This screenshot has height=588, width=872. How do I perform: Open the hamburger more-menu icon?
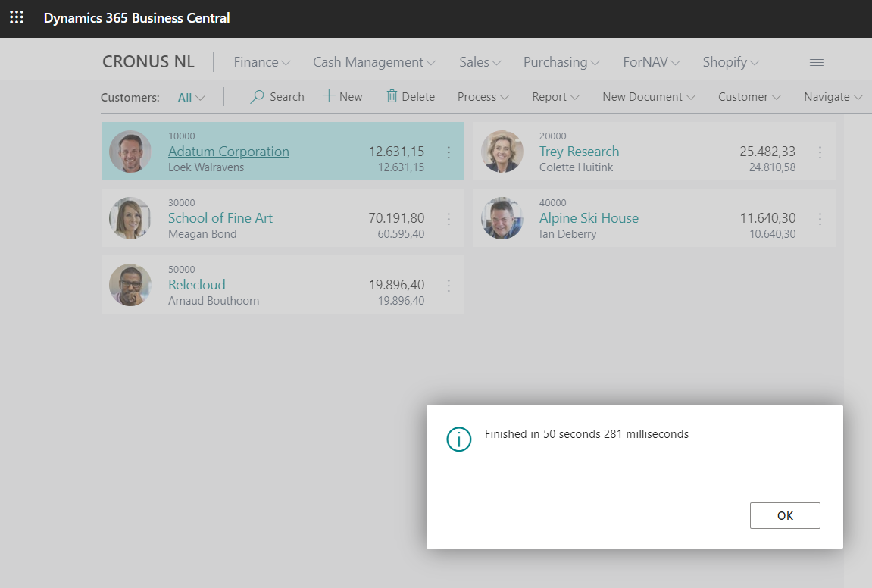(x=816, y=63)
